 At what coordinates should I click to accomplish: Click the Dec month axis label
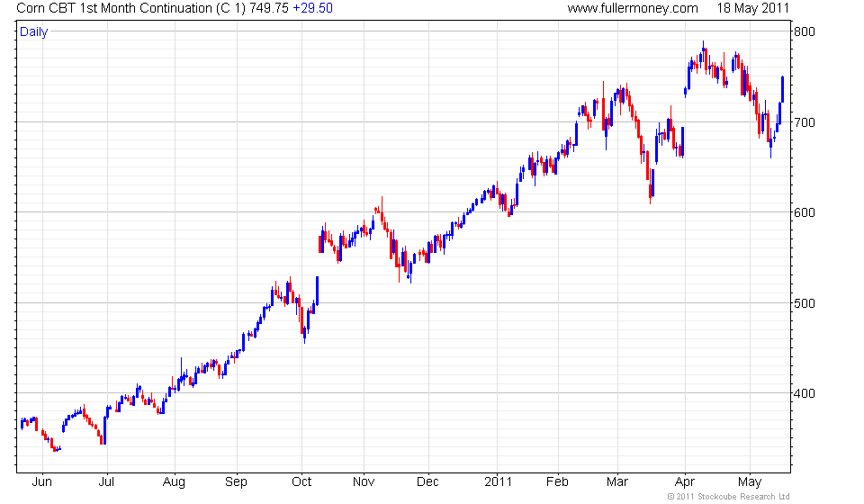427,482
